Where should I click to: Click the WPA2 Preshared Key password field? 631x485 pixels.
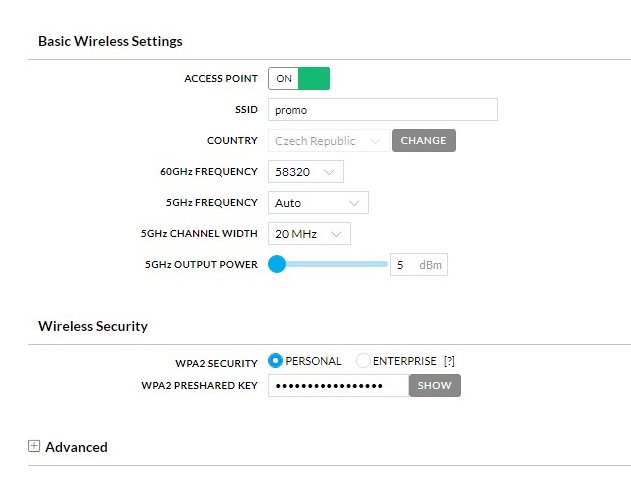[x=338, y=385]
